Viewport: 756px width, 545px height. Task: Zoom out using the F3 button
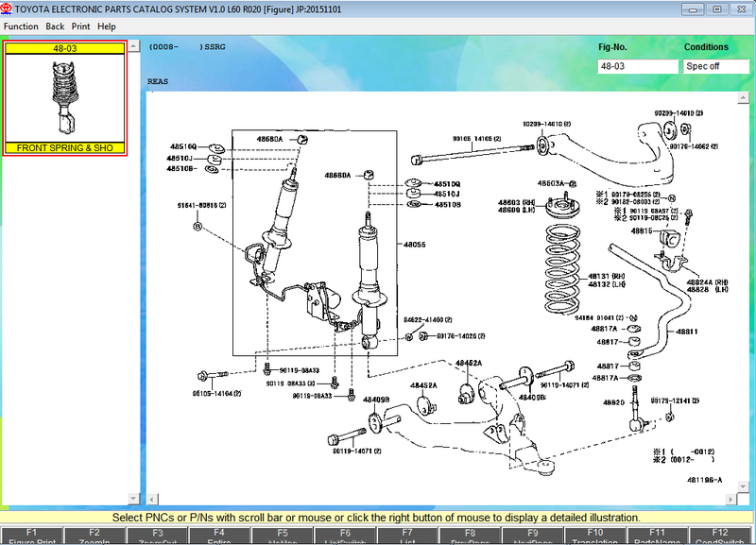(x=157, y=536)
